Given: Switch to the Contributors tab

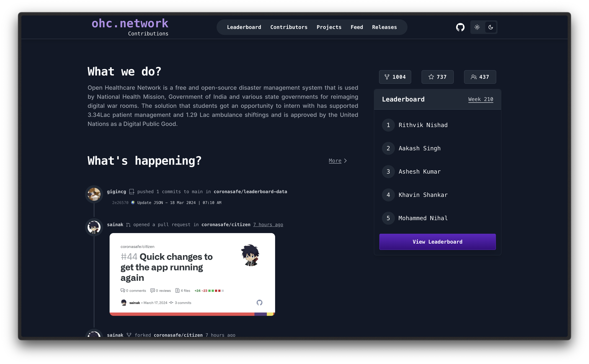Looking at the screenshot, I should pos(289,27).
